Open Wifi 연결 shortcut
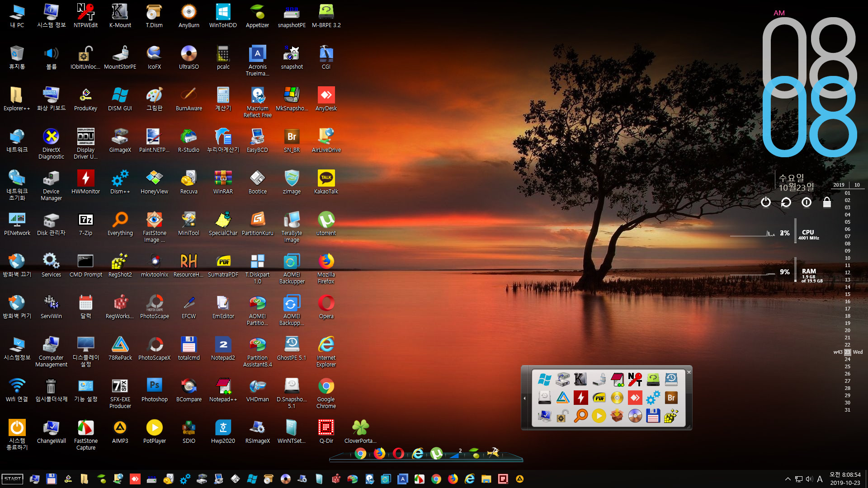This screenshot has width=868, height=488. click(17, 389)
